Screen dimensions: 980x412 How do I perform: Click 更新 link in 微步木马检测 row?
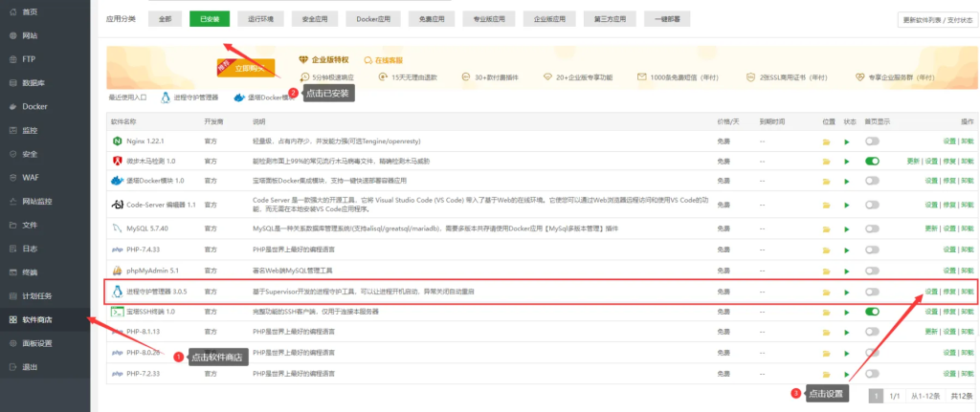[x=913, y=161]
